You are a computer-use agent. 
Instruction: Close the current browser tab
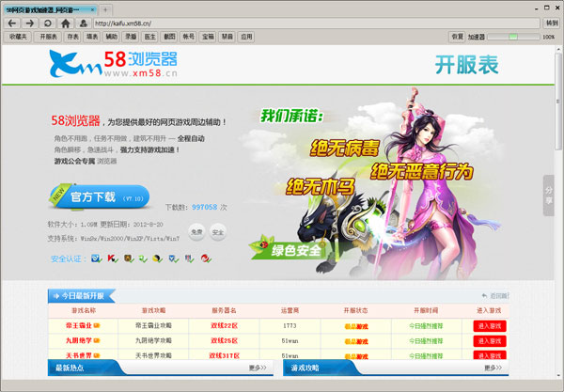tap(92, 9)
